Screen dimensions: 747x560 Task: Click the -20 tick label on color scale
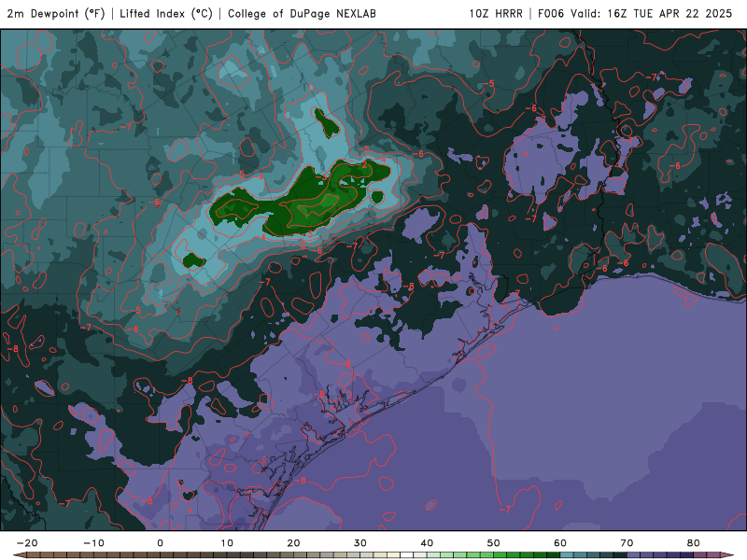[27, 543]
